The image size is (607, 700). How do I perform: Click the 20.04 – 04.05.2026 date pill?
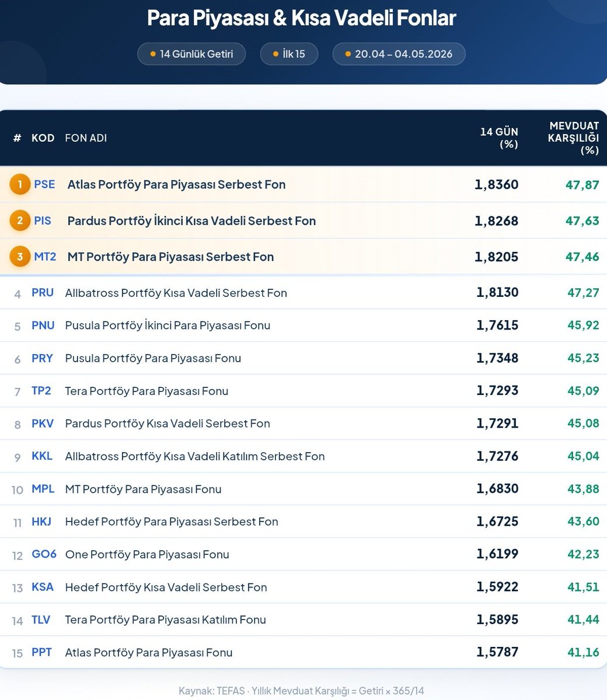(x=399, y=54)
